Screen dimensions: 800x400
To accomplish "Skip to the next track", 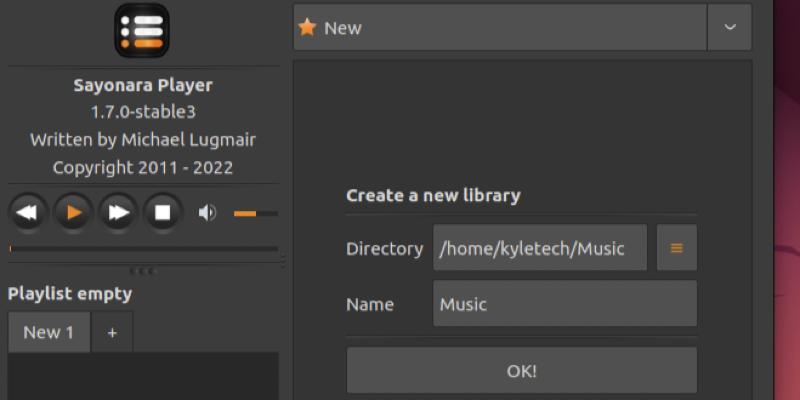I will coord(118,212).
